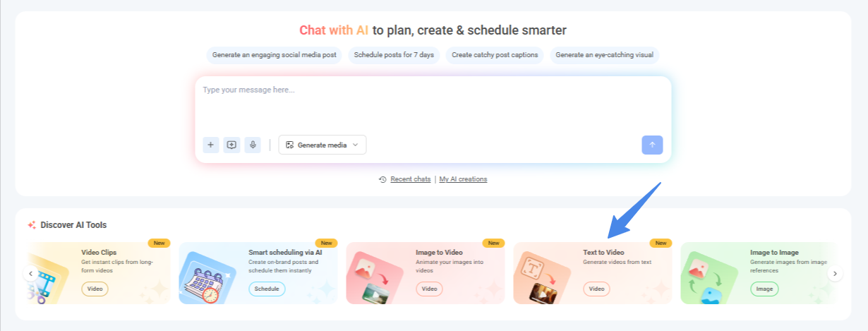Click the Video tag under Video Clips
This screenshot has height=331, width=868.
95,289
